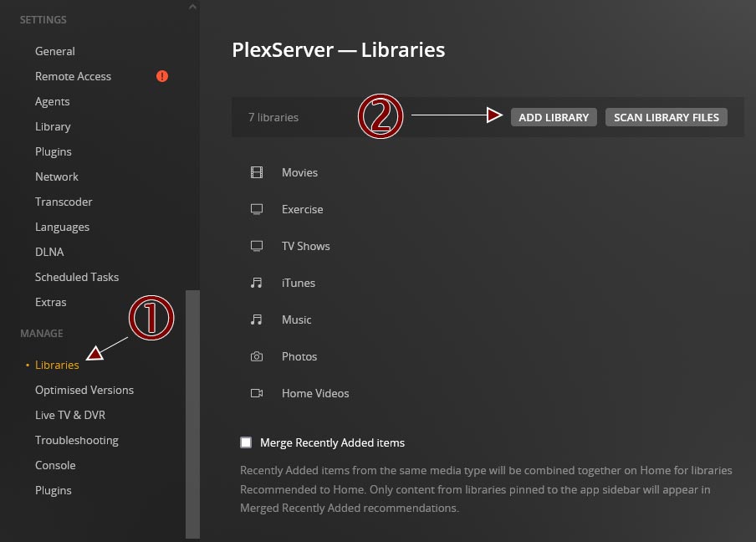Click the sidebar vertical scrollbar
The height and width of the screenshot is (542, 756).
[192, 414]
